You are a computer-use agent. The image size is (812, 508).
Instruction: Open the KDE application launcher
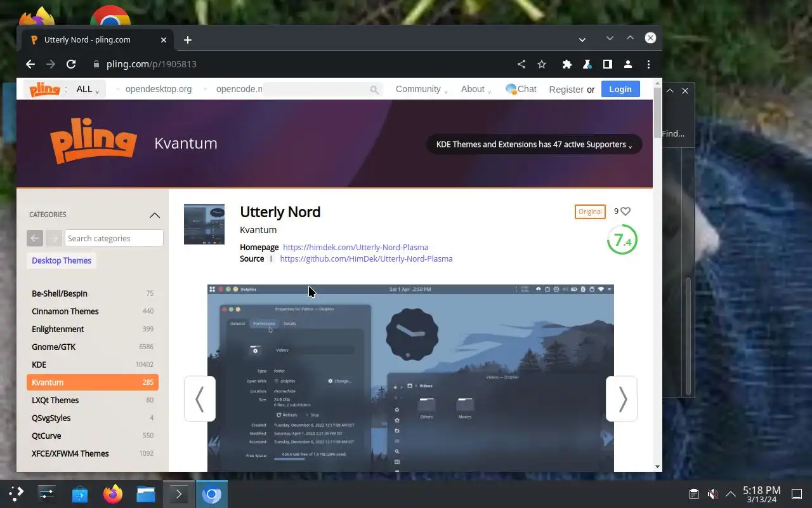click(x=16, y=493)
